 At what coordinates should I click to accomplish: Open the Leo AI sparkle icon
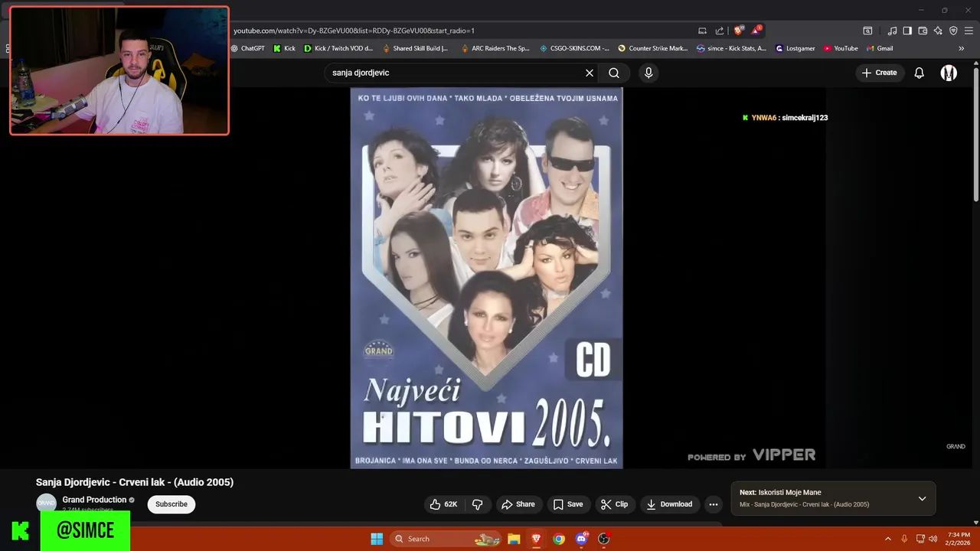[x=938, y=31]
